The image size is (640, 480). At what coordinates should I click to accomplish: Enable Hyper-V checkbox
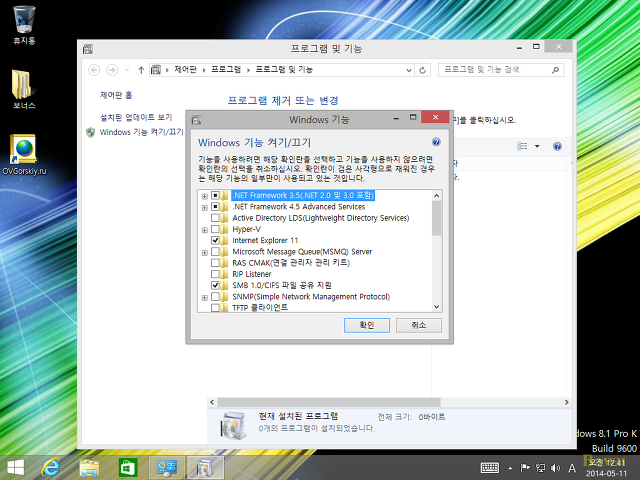[x=215, y=229]
